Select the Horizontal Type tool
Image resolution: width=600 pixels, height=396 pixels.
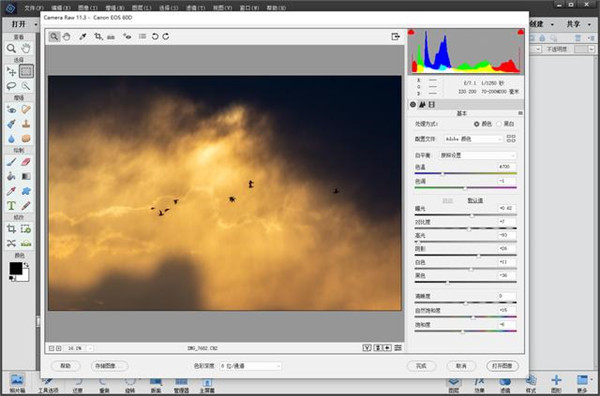[x=11, y=206]
